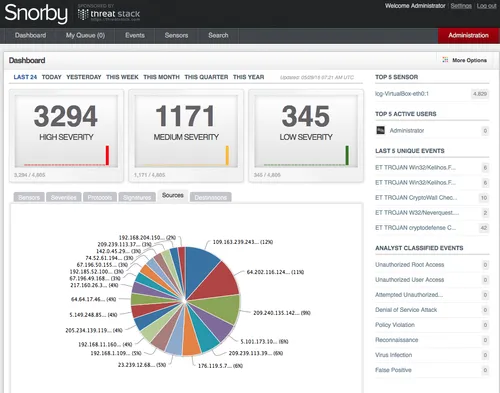The image size is (500, 393).
Task: Open Reconnaissance classification
Action: pyautogui.click(x=397, y=340)
